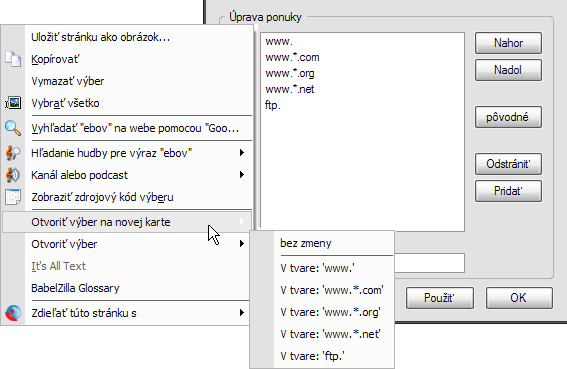The image size is (567, 369).
Task: Click the Nadol button
Action: 508,70
